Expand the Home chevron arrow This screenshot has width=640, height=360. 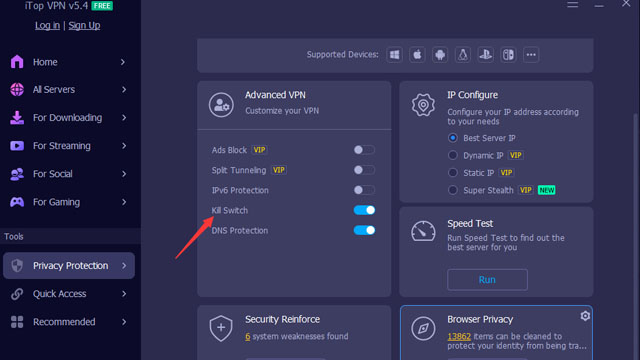point(123,62)
